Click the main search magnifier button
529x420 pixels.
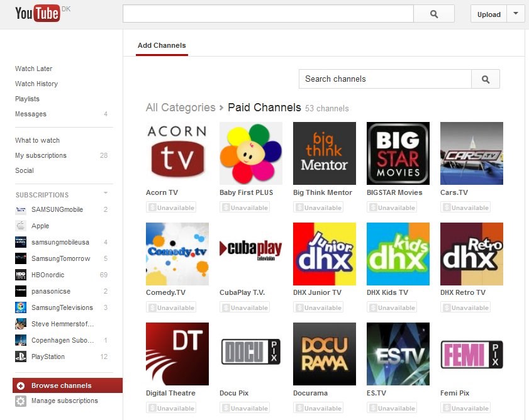pos(434,14)
